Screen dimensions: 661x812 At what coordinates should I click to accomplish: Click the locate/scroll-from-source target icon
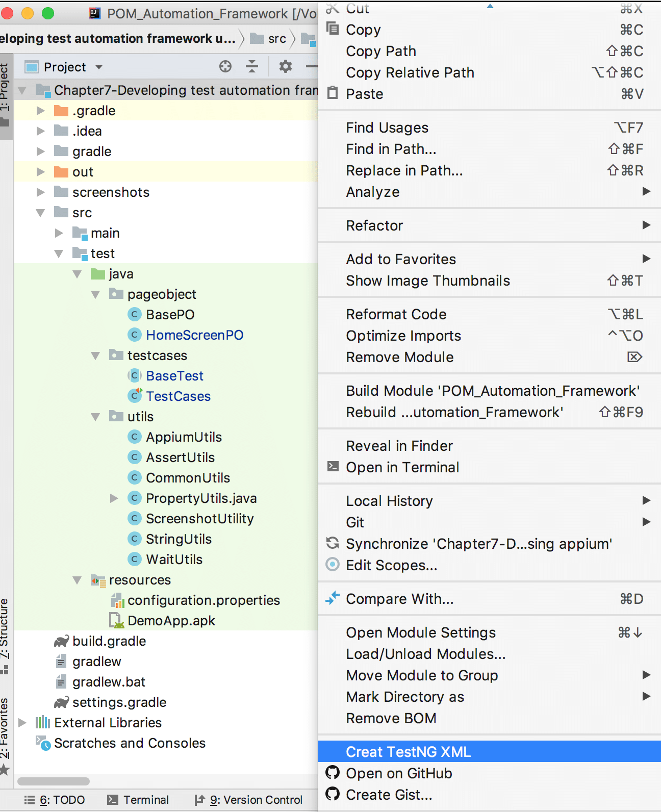tap(225, 67)
